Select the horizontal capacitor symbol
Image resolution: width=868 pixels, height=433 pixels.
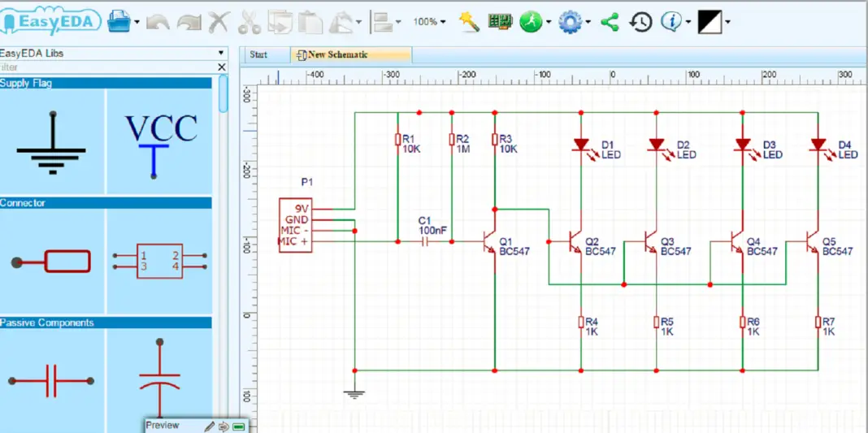point(52,381)
